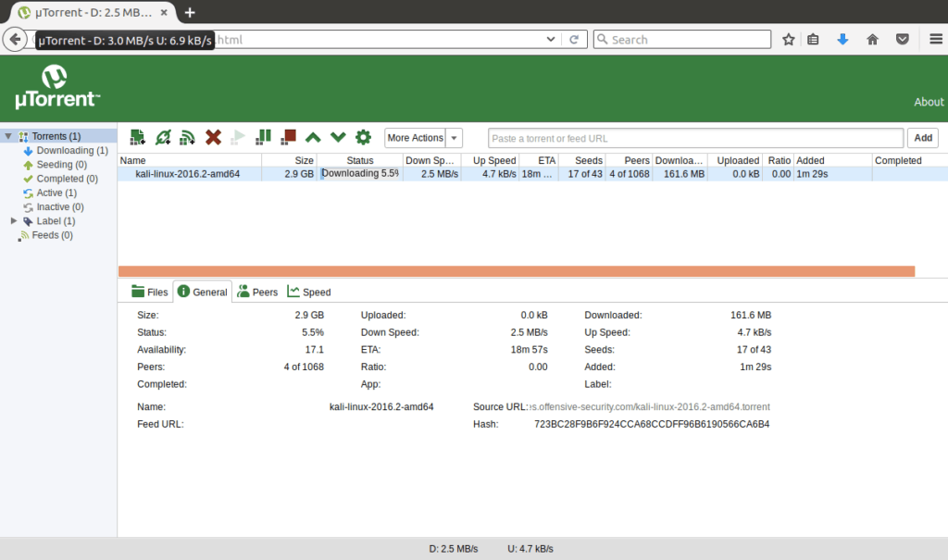Sort by Status column header
Screen dimensions: 948x560
pyautogui.click(x=360, y=160)
